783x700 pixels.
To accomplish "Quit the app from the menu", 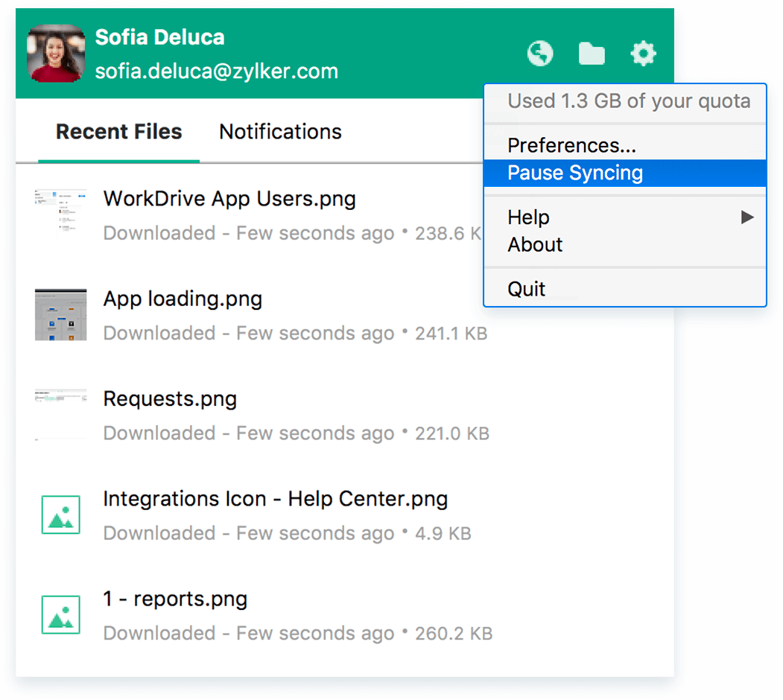I will coord(527,289).
